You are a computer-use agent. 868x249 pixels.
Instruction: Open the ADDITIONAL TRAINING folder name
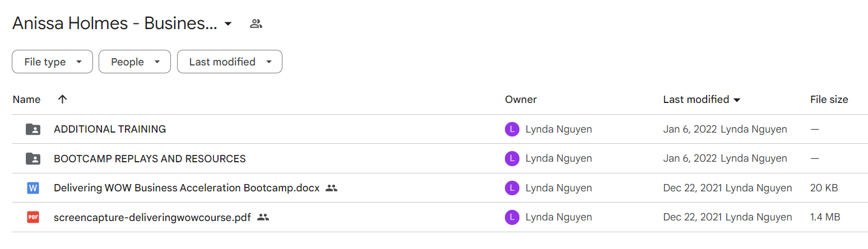[x=110, y=129]
